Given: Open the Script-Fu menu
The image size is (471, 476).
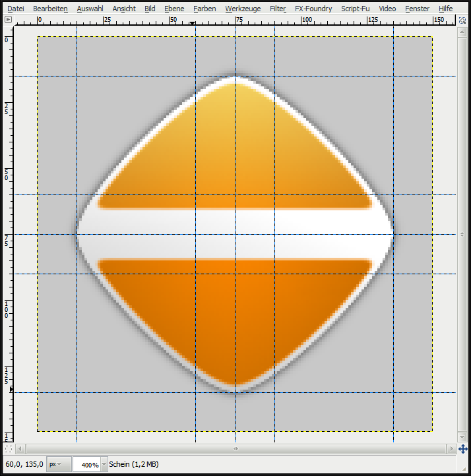Looking at the screenshot, I should 356,9.
